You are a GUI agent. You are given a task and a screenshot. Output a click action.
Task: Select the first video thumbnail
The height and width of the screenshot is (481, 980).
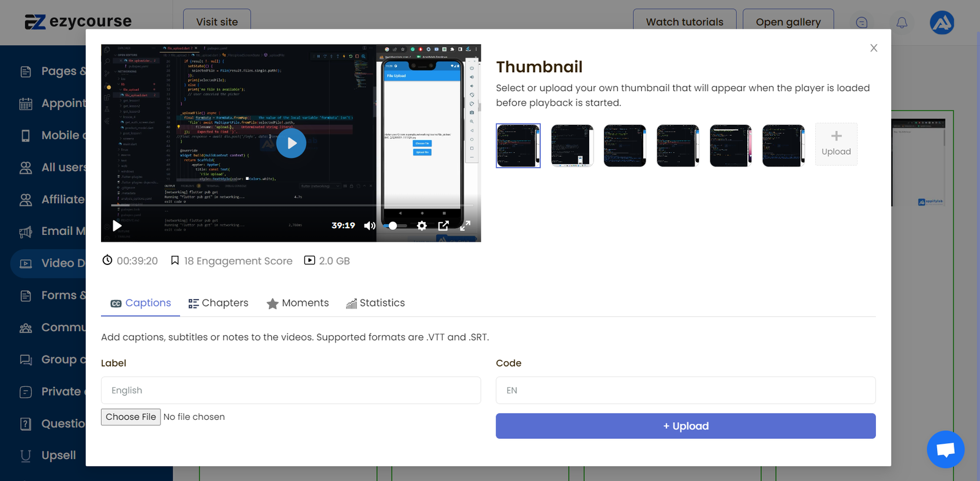point(518,146)
